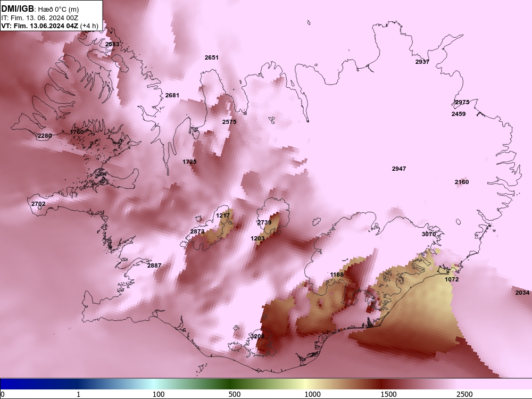Click the 100 tick on the legend
Image resolution: width=532 pixels, height=399 pixels.
(x=159, y=394)
